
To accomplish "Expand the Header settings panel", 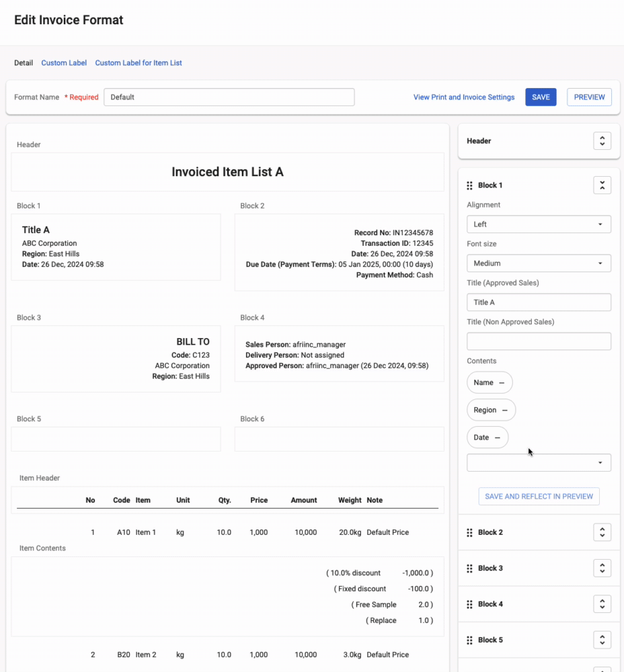I will (x=602, y=141).
